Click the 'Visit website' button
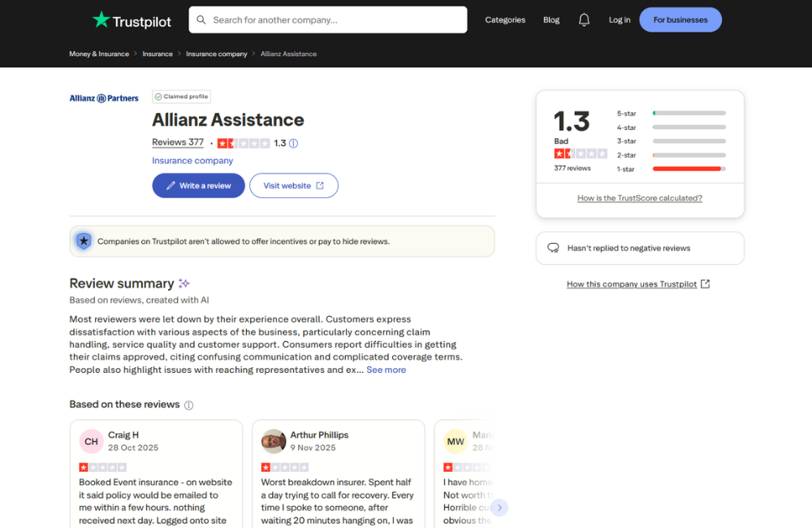Screen dimensions: 812x528 click(293, 186)
